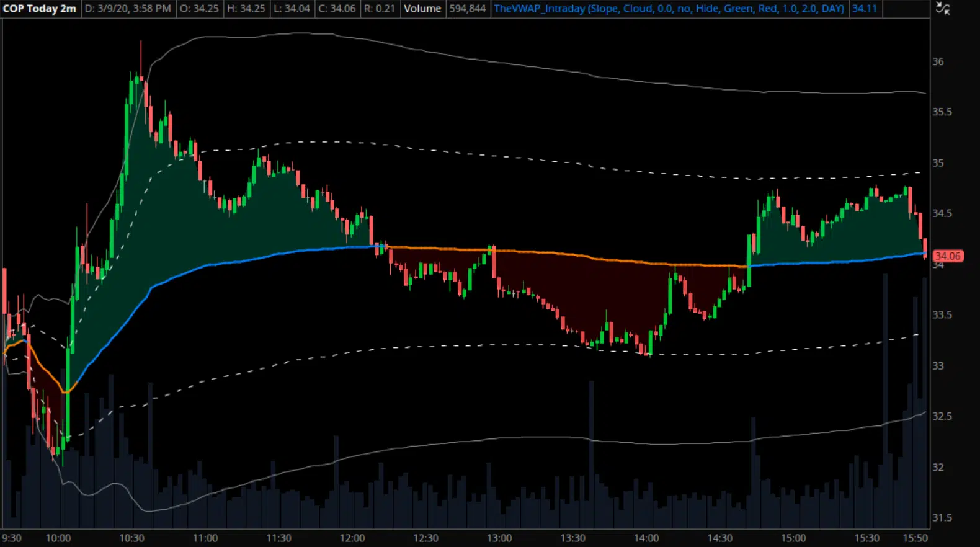Click the open price O: 34.25
Image resolution: width=980 pixels, height=547 pixels.
pos(199,9)
